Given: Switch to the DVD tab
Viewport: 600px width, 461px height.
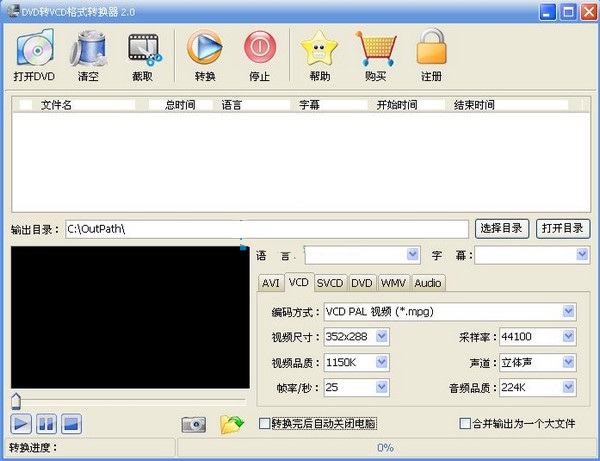Looking at the screenshot, I should (x=362, y=283).
